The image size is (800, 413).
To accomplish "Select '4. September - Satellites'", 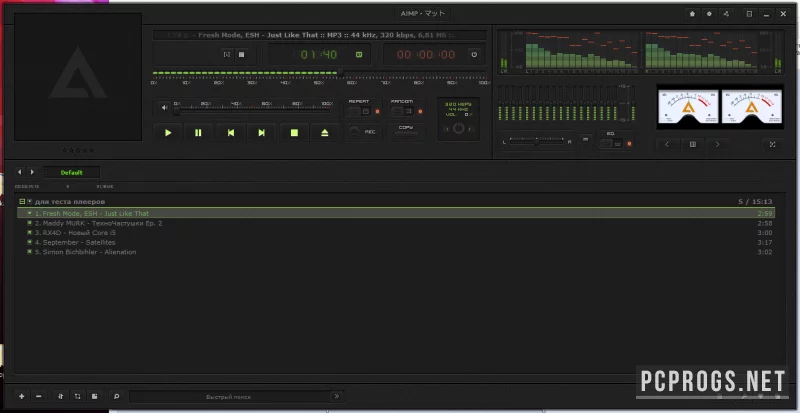I will [x=396, y=242].
